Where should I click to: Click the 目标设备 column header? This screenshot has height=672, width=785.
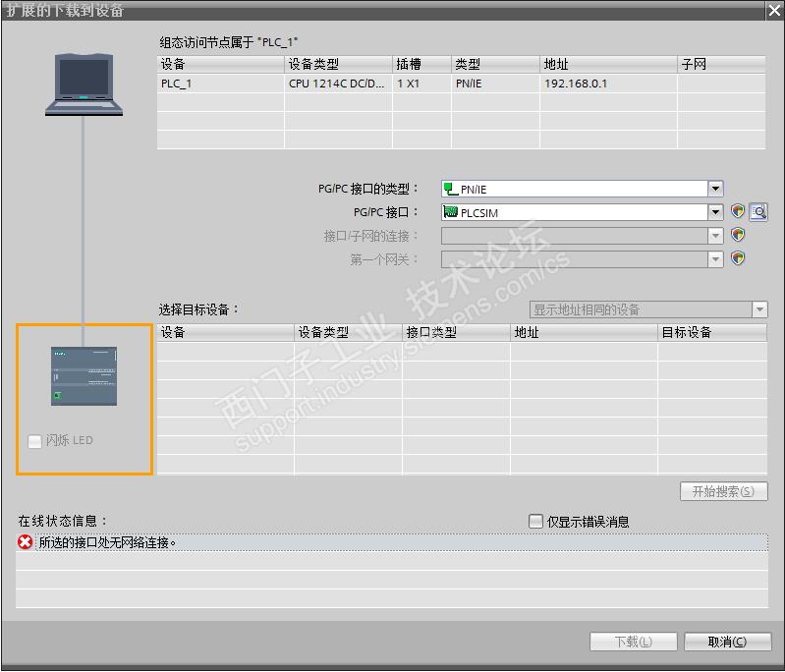(x=712, y=332)
